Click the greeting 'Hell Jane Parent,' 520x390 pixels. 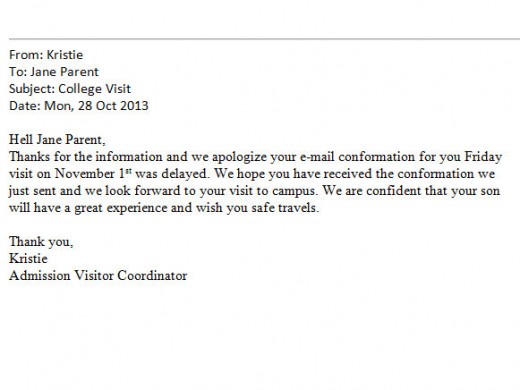coord(57,140)
